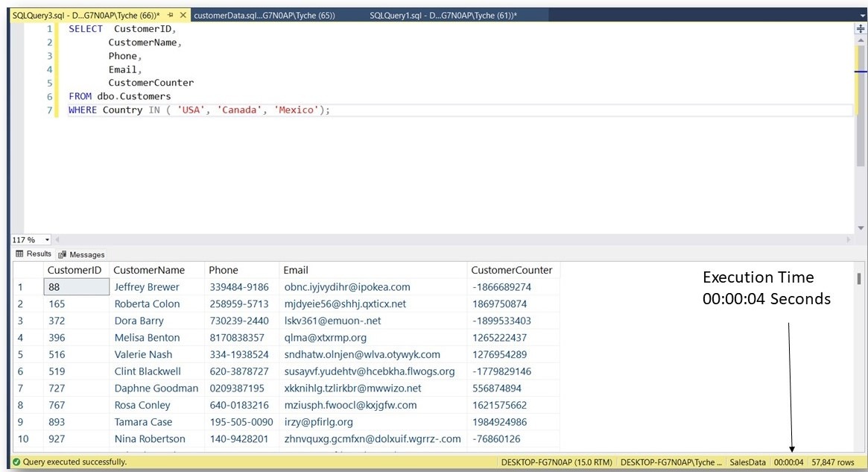Viewport: 868px width, 472px height.
Task: Open the active files dropdown arrow
Action: click(x=861, y=16)
